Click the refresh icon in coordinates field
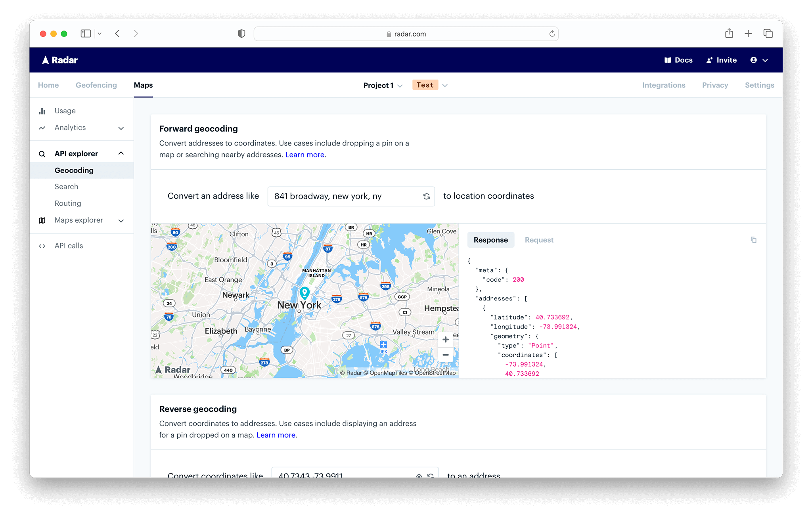Viewport: 812px width, 516px height. [x=431, y=476]
